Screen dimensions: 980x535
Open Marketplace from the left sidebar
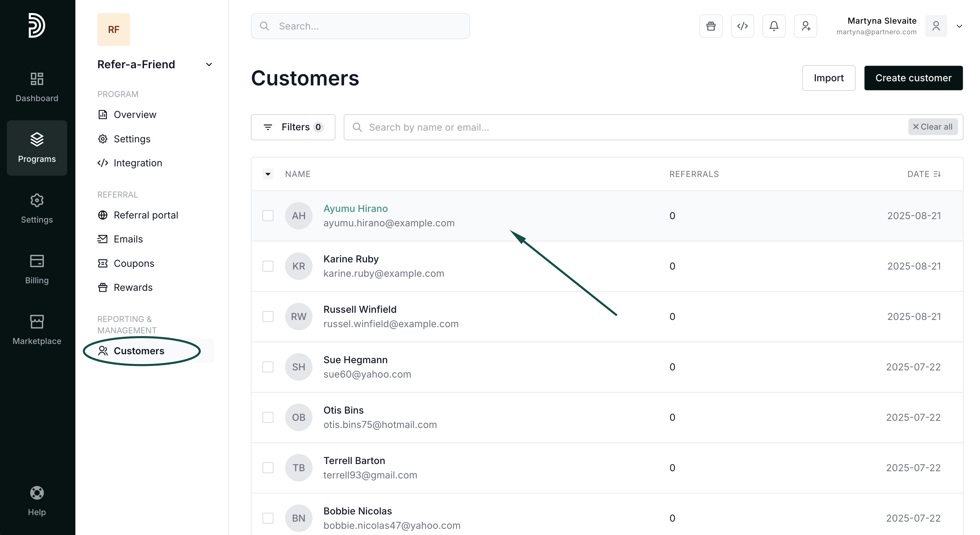pyautogui.click(x=37, y=330)
